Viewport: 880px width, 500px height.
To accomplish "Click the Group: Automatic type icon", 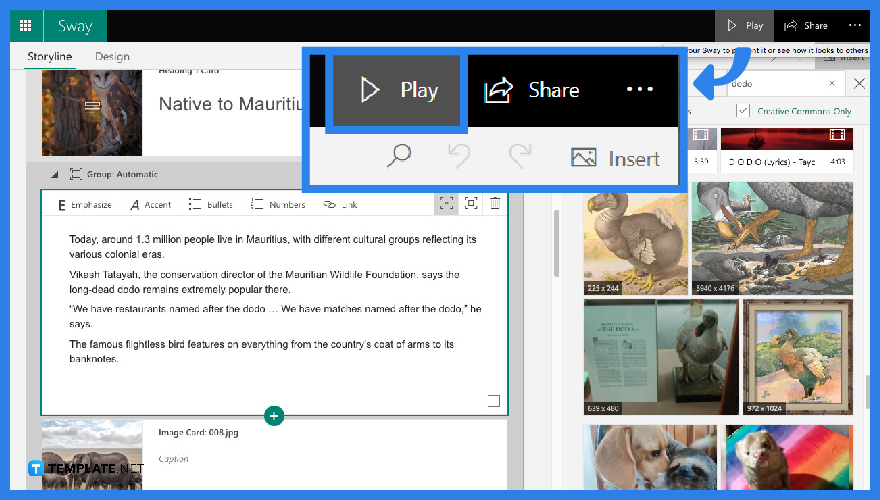I will coord(75,174).
